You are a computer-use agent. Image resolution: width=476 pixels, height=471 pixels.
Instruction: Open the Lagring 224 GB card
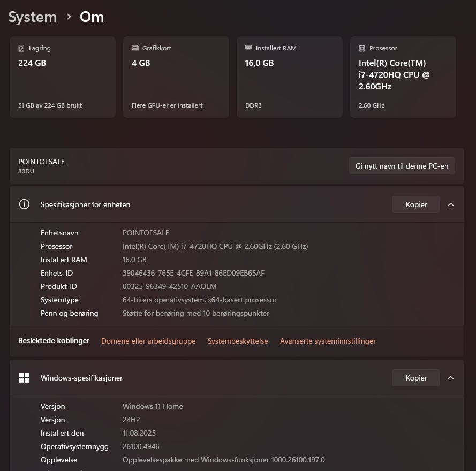point(63,77)
